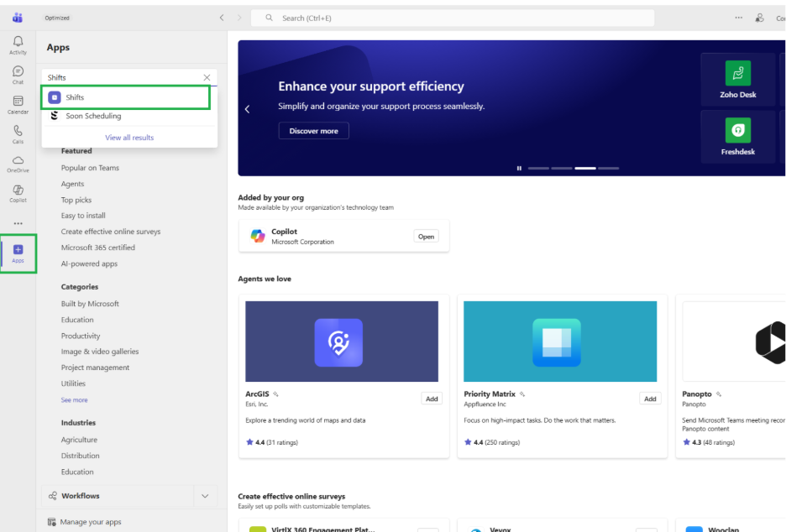Select Top picks category

(x=76, y=200)
